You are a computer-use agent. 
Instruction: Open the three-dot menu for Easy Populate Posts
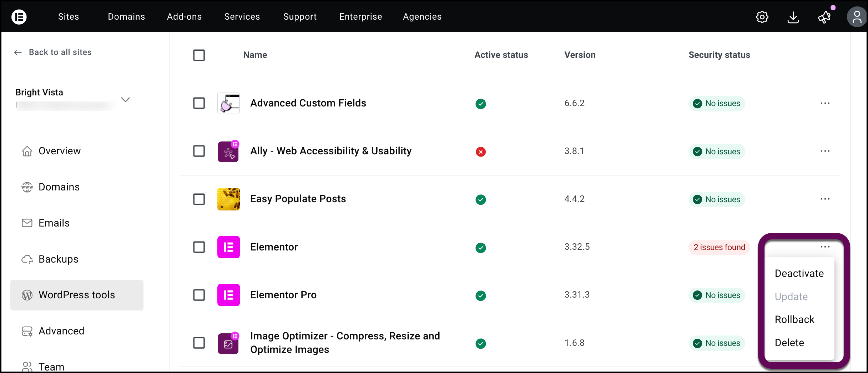(825, 199)
